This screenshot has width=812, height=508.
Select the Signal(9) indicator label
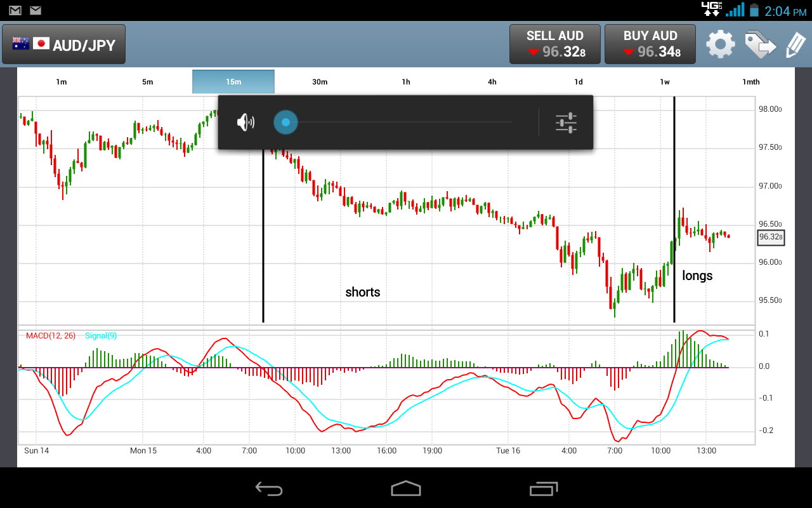coord(100,336)
